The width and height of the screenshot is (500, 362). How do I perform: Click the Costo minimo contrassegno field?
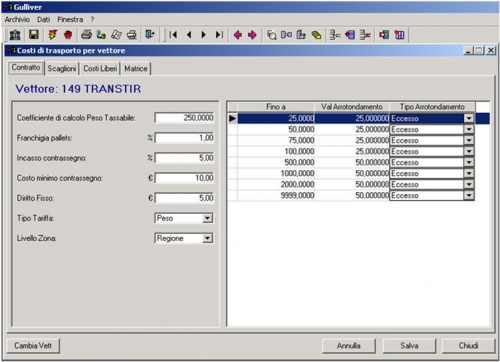tap(184, 178)
